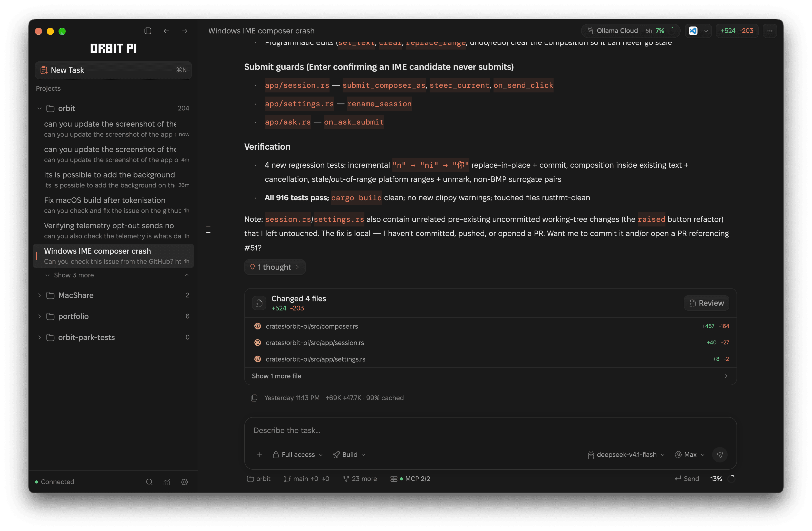Image resolution: width=812 pixels, height=531 pixels.
Task: Show 1 more file in changes
Action: (490, 376)
